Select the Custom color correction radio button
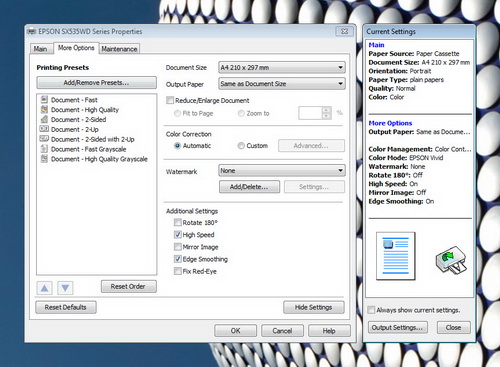Viewport: 500px width, 367px height. (241, 146)
